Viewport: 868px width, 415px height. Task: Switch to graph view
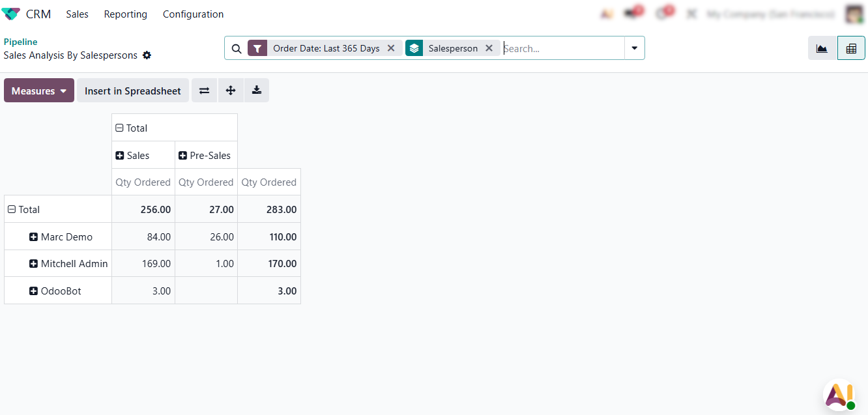(822, 48)
